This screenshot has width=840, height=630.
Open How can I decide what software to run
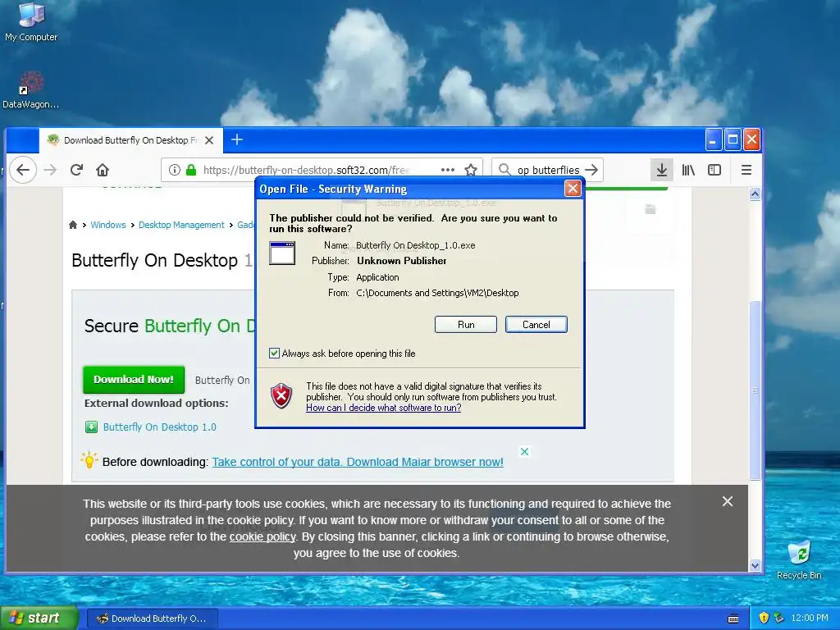384,408
